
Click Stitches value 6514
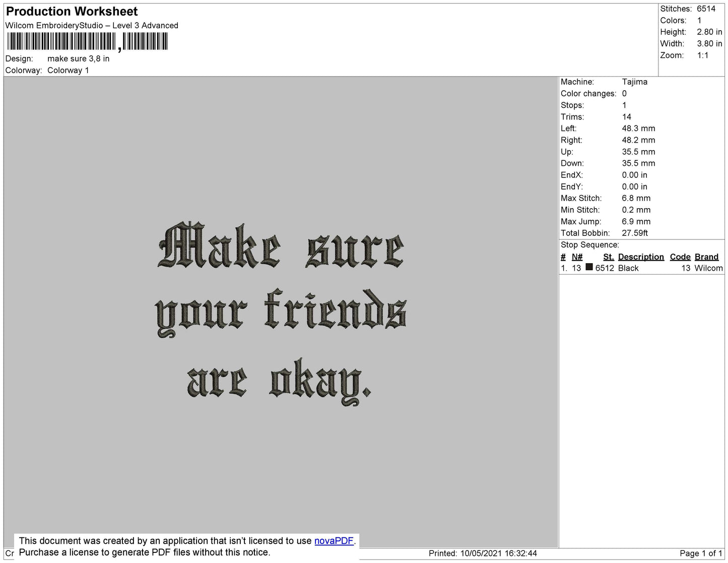(x=706, y=9)
